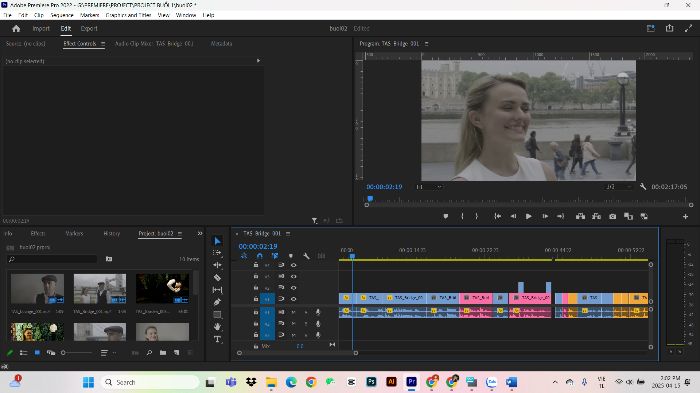Switch Project panel to Icon View
The height and width of the screenshot is (393, 700).
click(x=37, y=353)
